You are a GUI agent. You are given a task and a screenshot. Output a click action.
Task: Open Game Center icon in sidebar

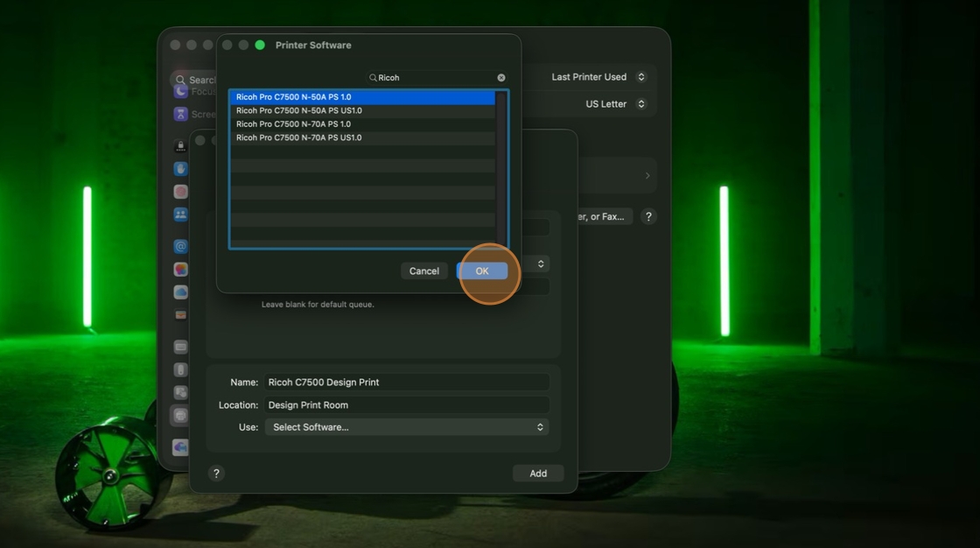[180, 269]
